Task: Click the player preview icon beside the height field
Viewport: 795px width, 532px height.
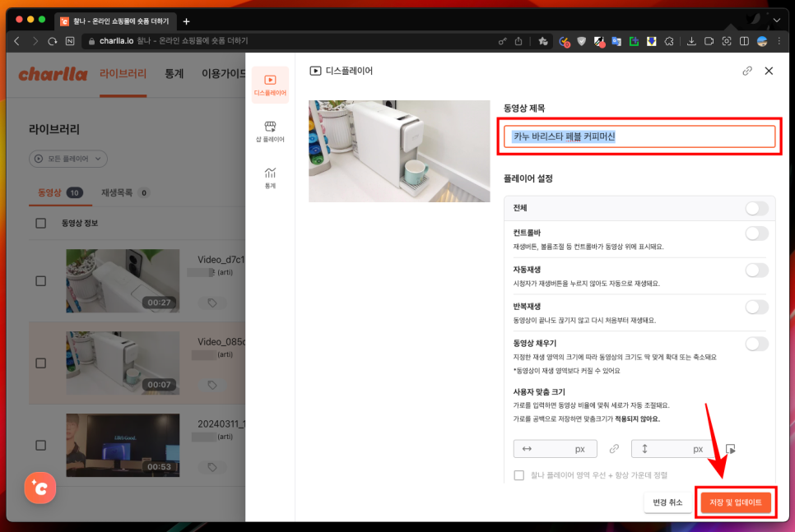Action: click(x=730, y=449)
